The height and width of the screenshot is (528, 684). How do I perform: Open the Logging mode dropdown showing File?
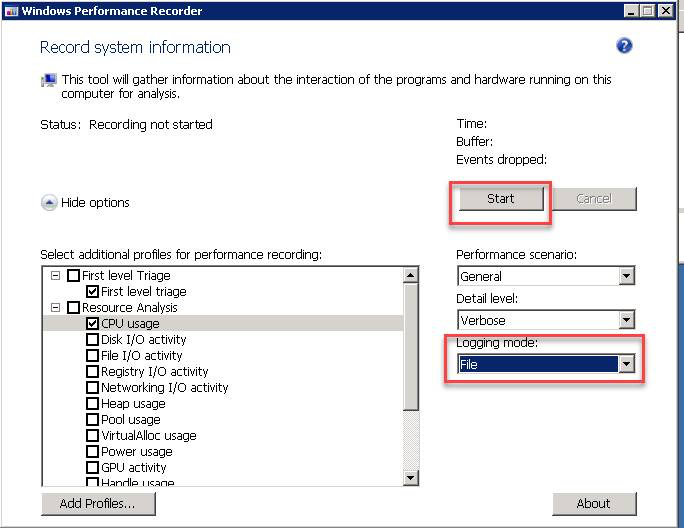[546, 364]
